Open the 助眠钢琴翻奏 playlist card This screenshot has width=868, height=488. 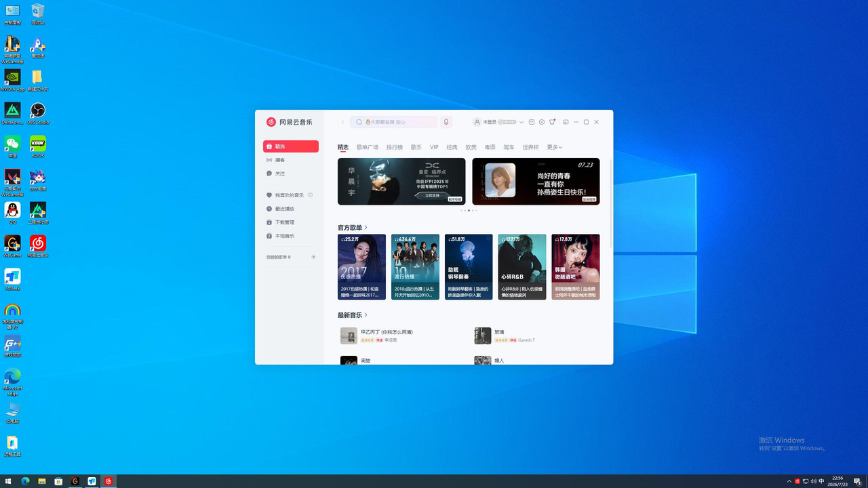click(x=469, y=267)
